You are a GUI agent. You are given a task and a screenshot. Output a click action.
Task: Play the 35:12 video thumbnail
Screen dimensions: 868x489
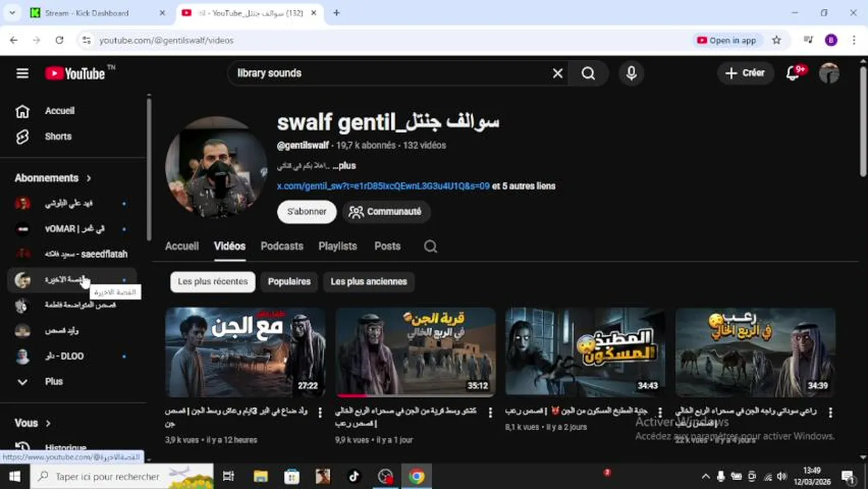click(x=415, y=352)
